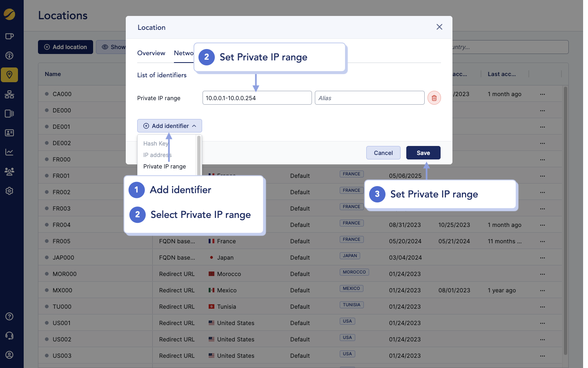
Task: Switch to the Overview tab
Action: [151, 53]
